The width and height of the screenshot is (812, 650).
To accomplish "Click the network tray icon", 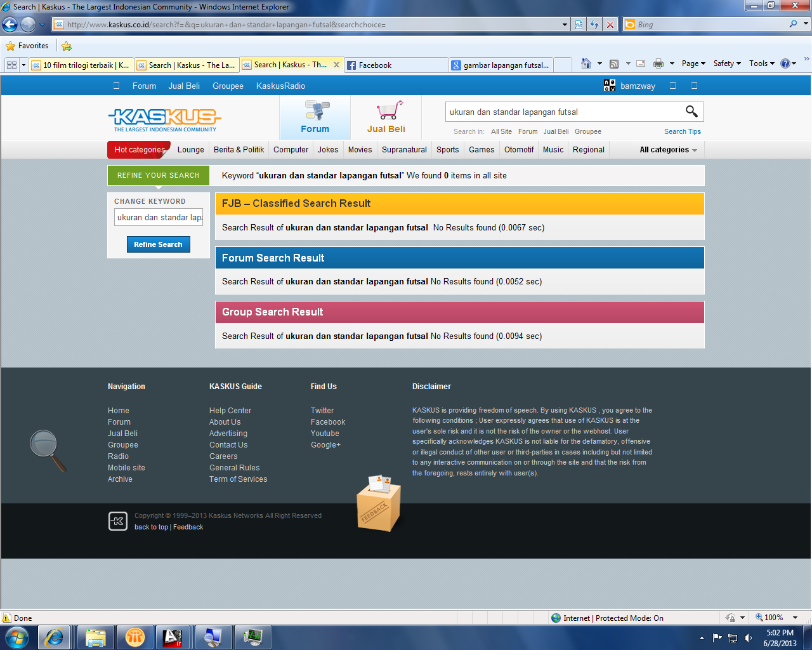I will [x=733, y=638].
